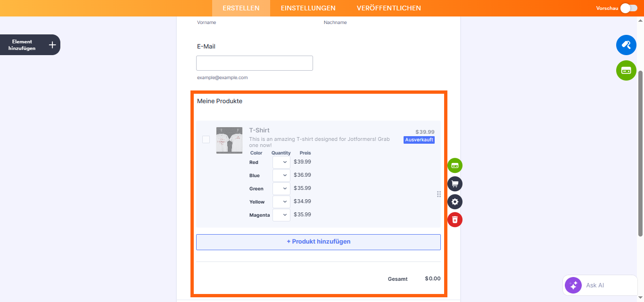
Task: Click the drag handle dots beside the product
Action: [439, 194]
